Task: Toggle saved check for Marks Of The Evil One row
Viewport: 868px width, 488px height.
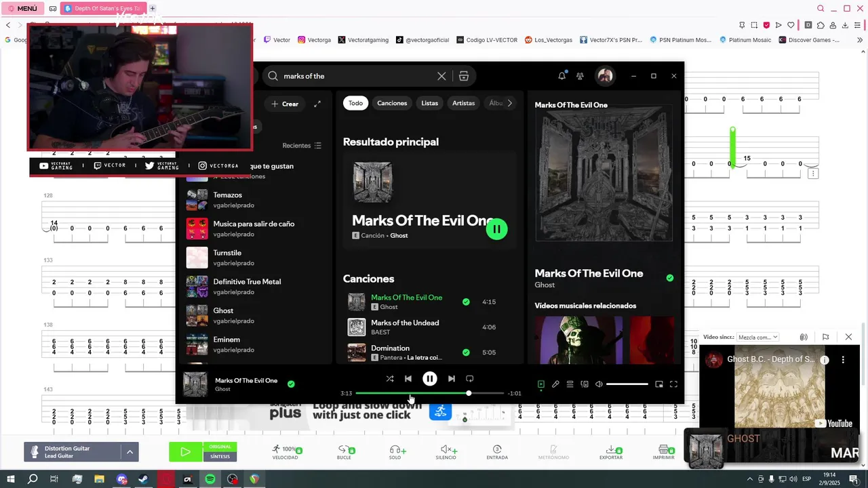Action: (x=466, y=302)
